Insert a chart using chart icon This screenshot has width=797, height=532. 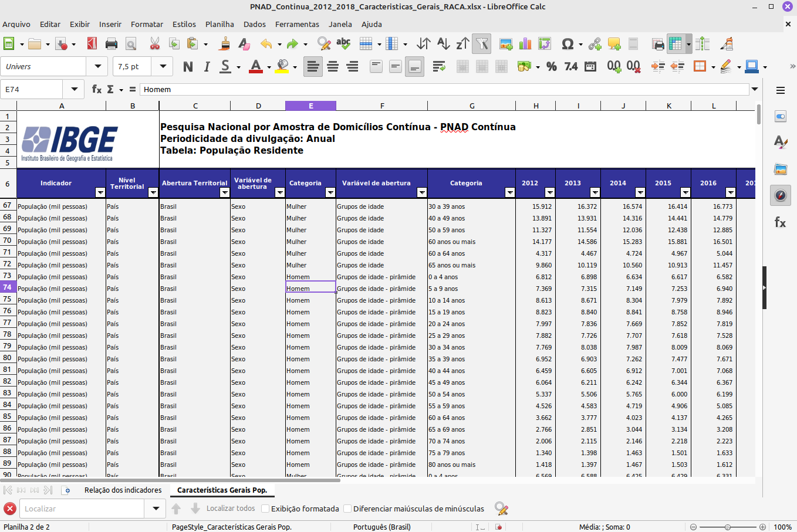(525, 44)
